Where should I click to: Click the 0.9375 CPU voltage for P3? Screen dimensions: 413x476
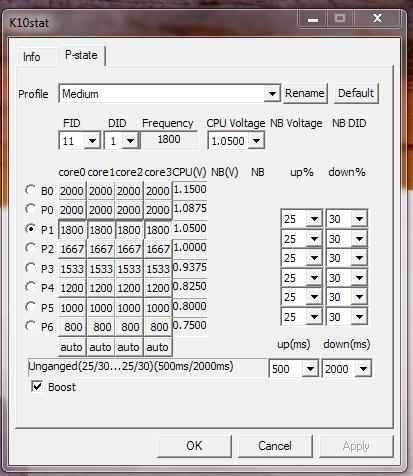pyautogui.click(x=190, y=268)
